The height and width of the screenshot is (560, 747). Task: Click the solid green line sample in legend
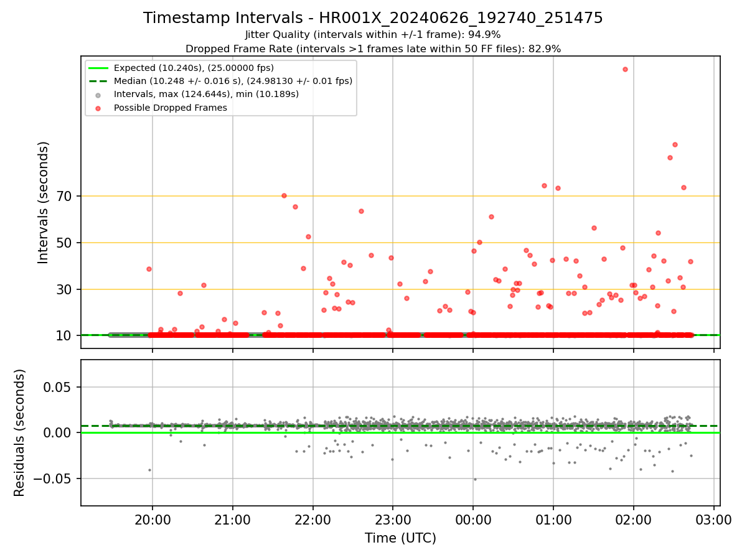click(x=98, y=68)
